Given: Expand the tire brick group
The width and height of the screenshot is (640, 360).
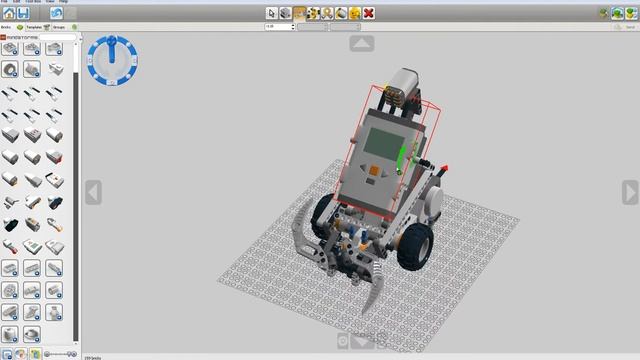Looking at the screenshot, I should [x=10, y=69].
